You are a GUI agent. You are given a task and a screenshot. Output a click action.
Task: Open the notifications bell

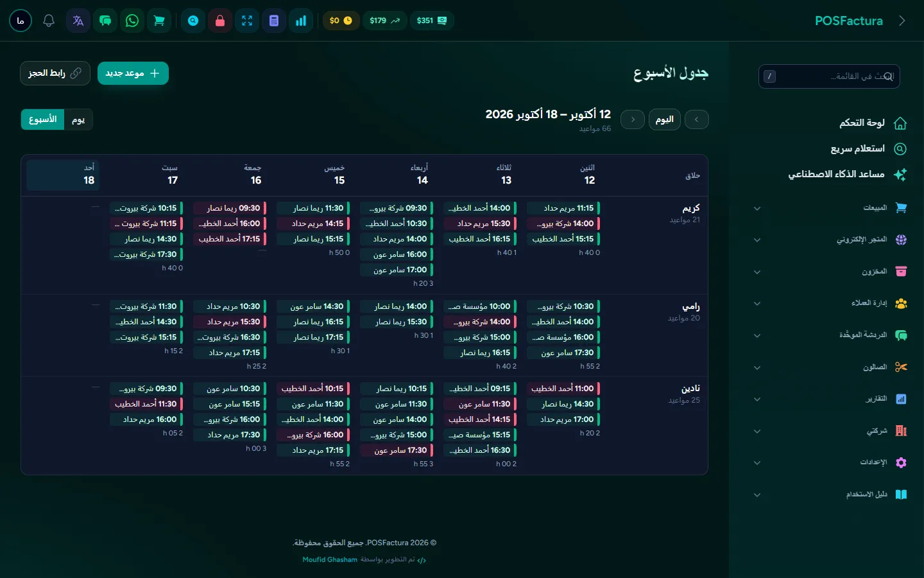pyautogui.click(x=49, y=21)
